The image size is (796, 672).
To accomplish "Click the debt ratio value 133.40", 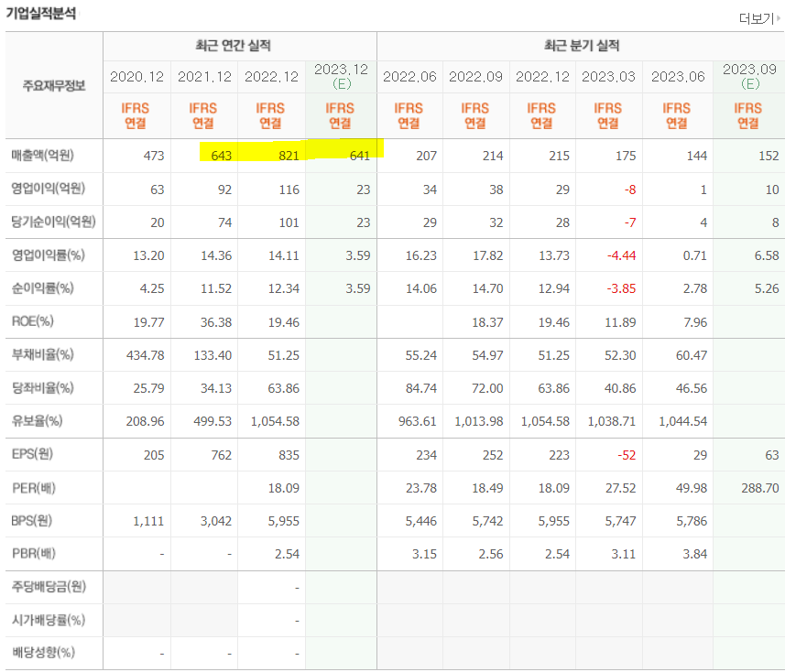I will point(213,355).
